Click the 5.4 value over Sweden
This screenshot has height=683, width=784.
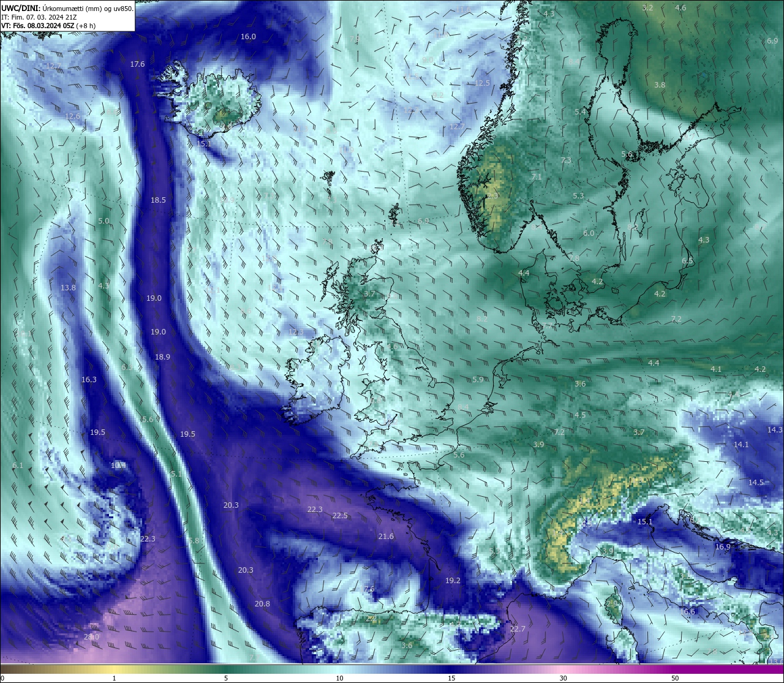580,112
